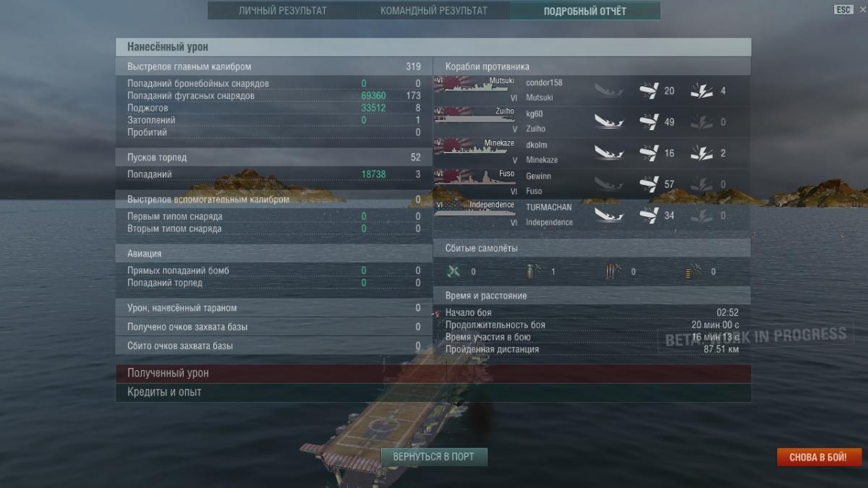Click the sunk ship icon for Zuiho
Image resolution: width=868 pixels, height=488 pixels.
609,121
